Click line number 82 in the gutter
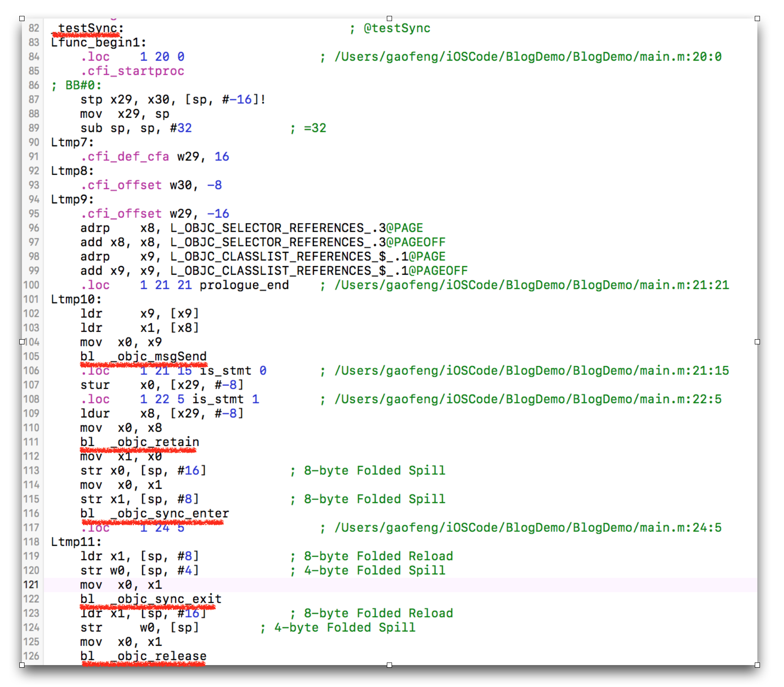This screenshot has height=687, width=784. pos(34,28)
